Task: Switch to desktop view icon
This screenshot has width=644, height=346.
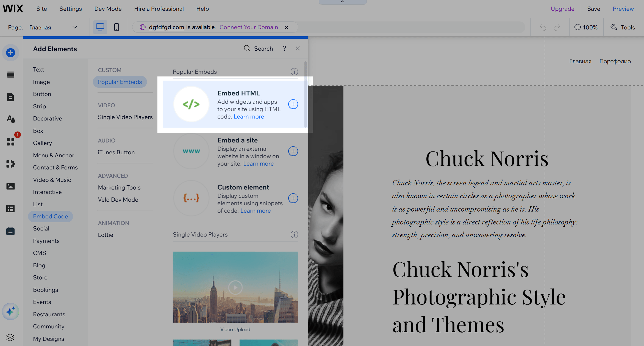Action: coord(100,27)
